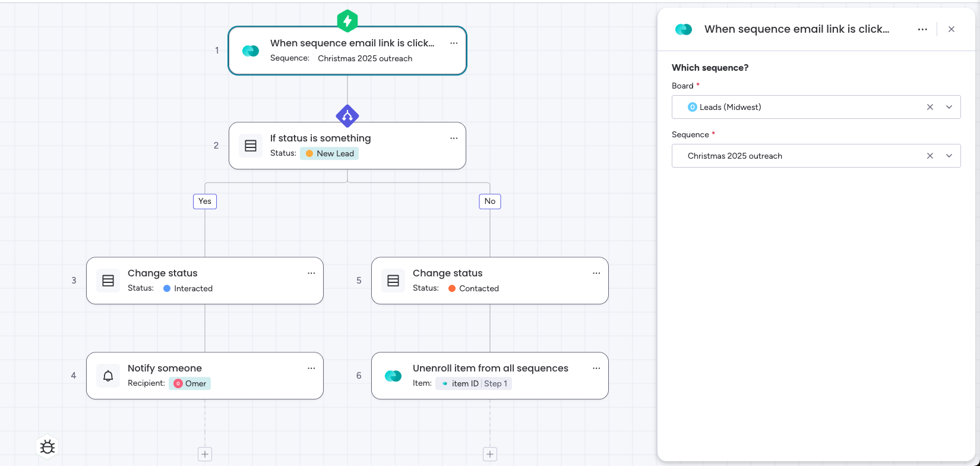
Task: Click the column icon in the Contacted status node
Action: point(393,281)
